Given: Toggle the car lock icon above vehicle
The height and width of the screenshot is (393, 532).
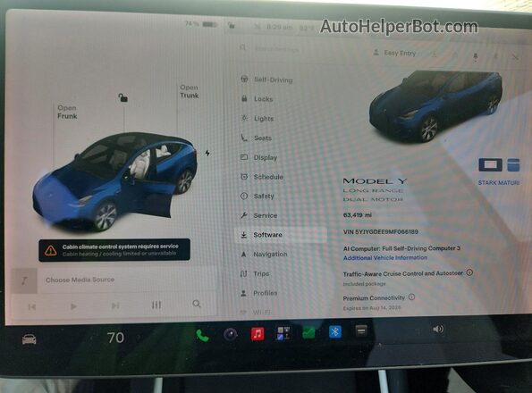Looking at the screenshot, I should coord(122,98).
